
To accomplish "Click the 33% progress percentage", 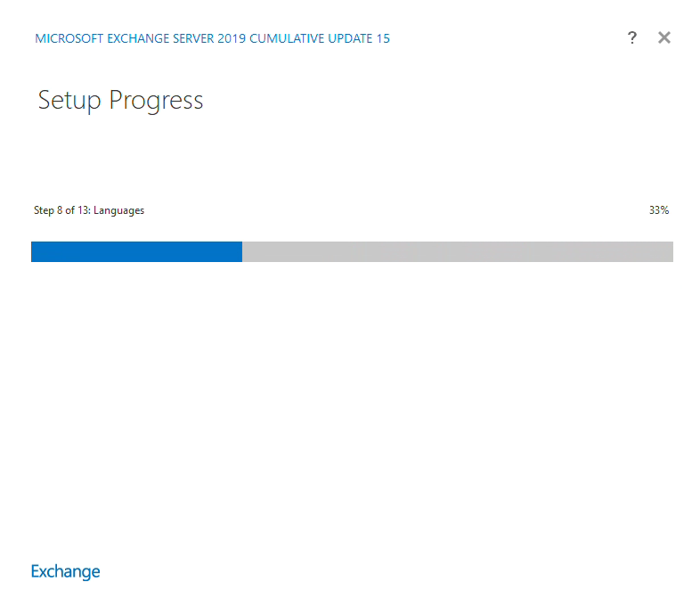I will tap(658, 210).
